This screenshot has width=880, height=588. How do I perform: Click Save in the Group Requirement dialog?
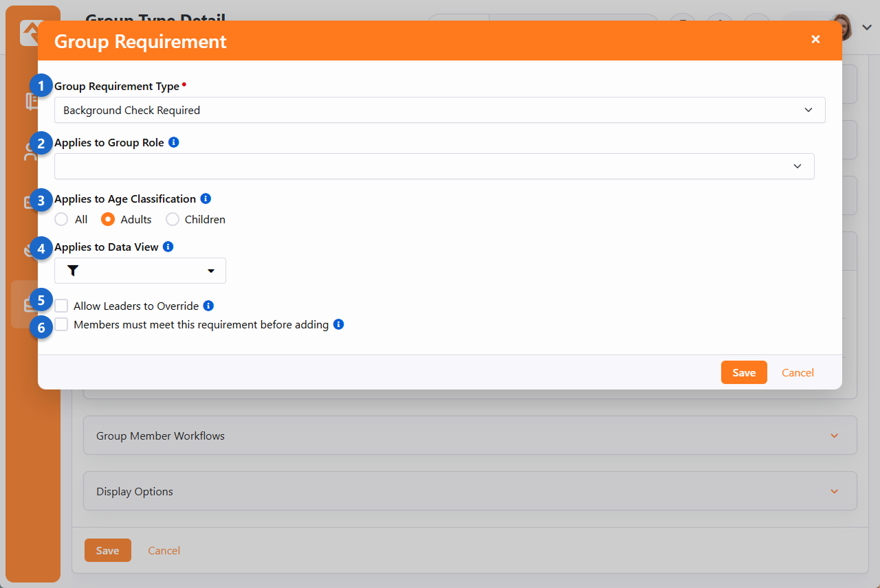(x=743, y=372)
